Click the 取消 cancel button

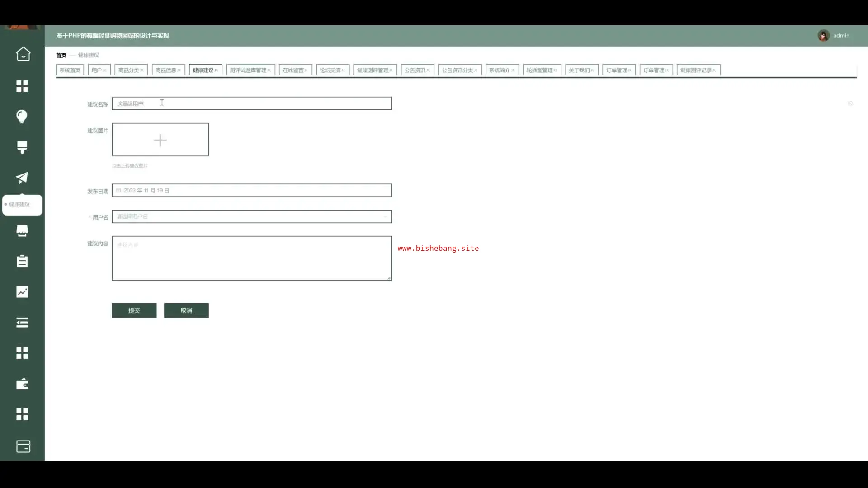pos(186,310)
